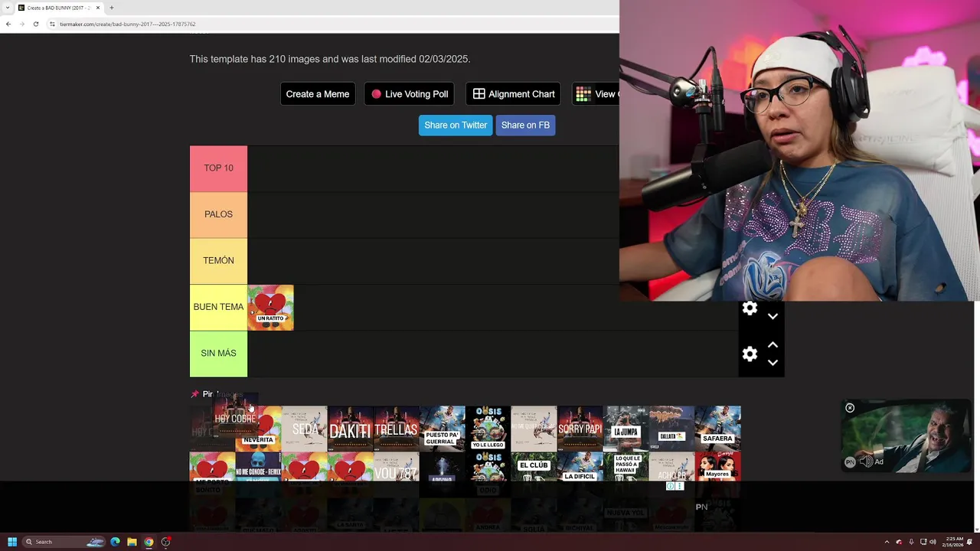Open settings gear for SIN MÁS row
This screenshot has height=551, width=980.
click(x=750, y=354)
